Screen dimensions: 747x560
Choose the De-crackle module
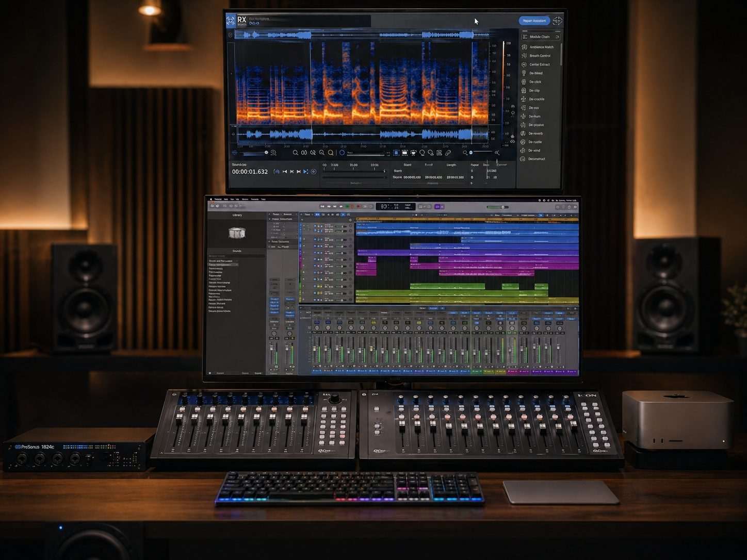click(x=533, y=99)
